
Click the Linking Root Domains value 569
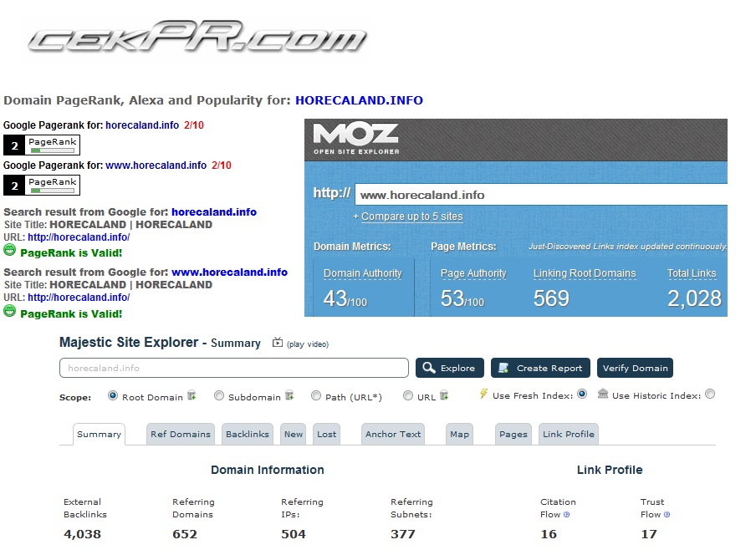coord(551,298)
